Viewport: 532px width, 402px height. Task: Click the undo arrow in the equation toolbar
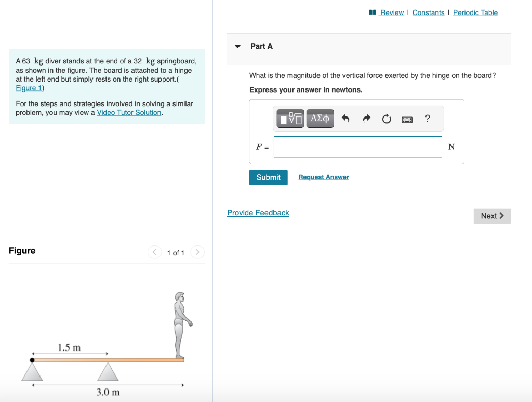click(345, 119)
